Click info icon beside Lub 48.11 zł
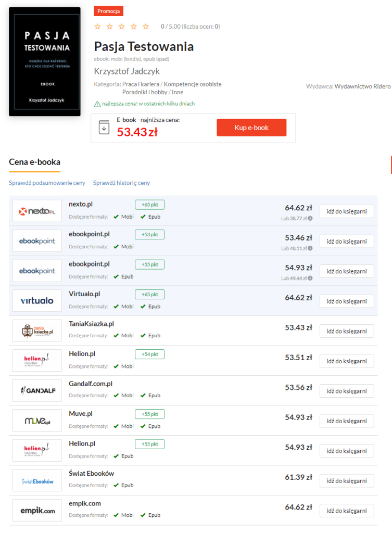392x533 pixels. click(310, 248)
